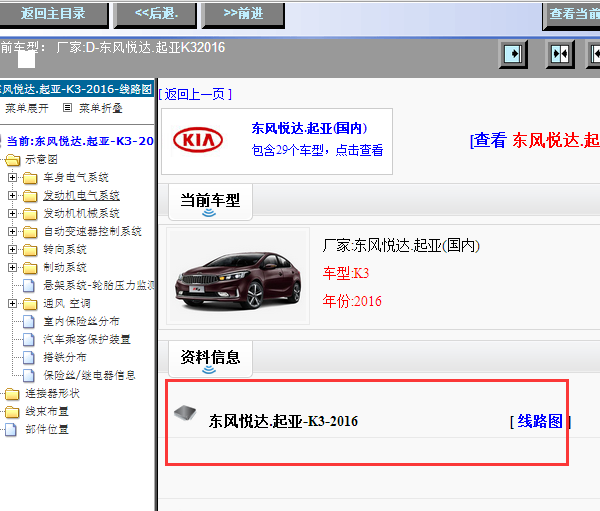Click the 发动机机械系统 folder icon

click(30, 214)
